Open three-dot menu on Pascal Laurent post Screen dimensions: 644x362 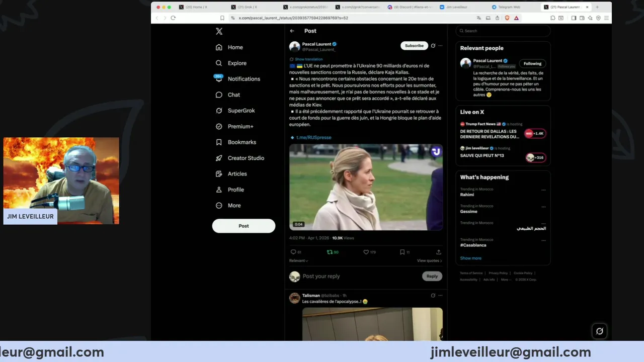(x=440, y=46)
